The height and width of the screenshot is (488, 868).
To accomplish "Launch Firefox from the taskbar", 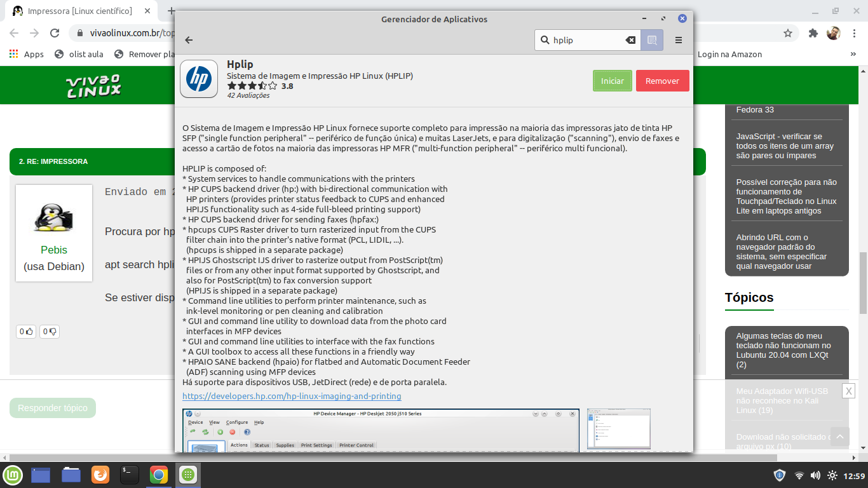I will (100, 475).
